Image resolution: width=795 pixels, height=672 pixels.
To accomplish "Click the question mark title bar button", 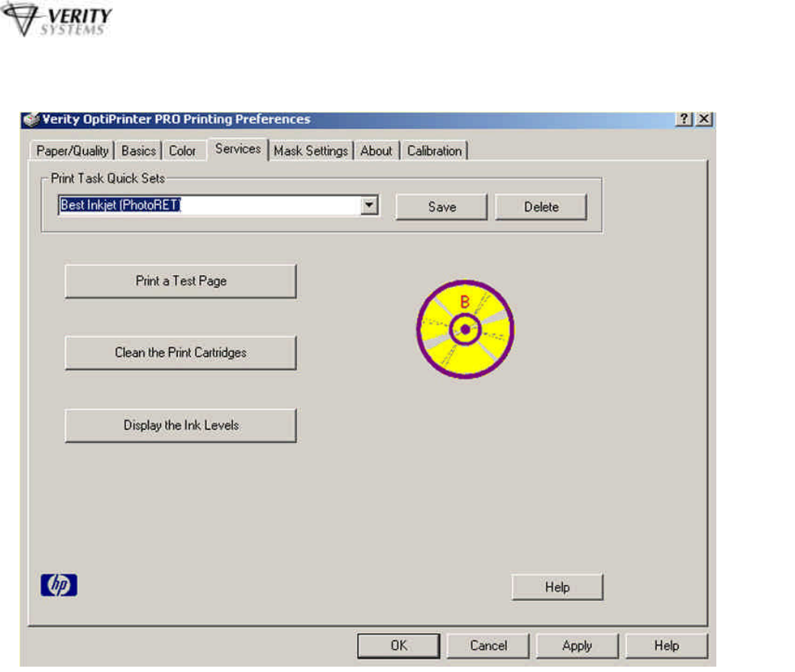I will pyautogui.click(x=685, y=120).
